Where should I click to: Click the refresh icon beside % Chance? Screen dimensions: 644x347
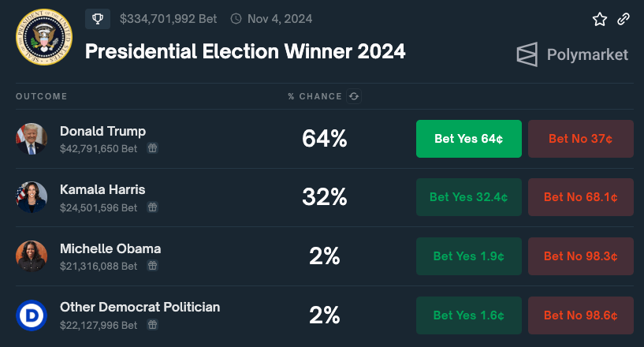click(x=354, y=96)
